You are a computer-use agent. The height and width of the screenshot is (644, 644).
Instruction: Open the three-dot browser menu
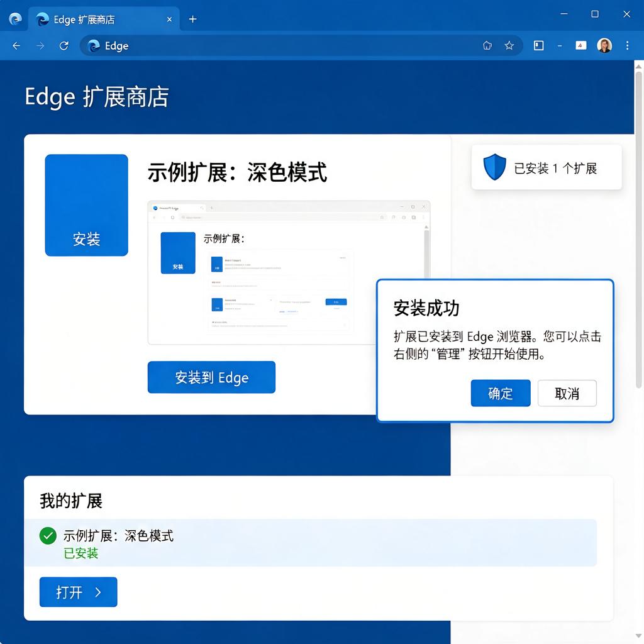[x=627, y=45]
